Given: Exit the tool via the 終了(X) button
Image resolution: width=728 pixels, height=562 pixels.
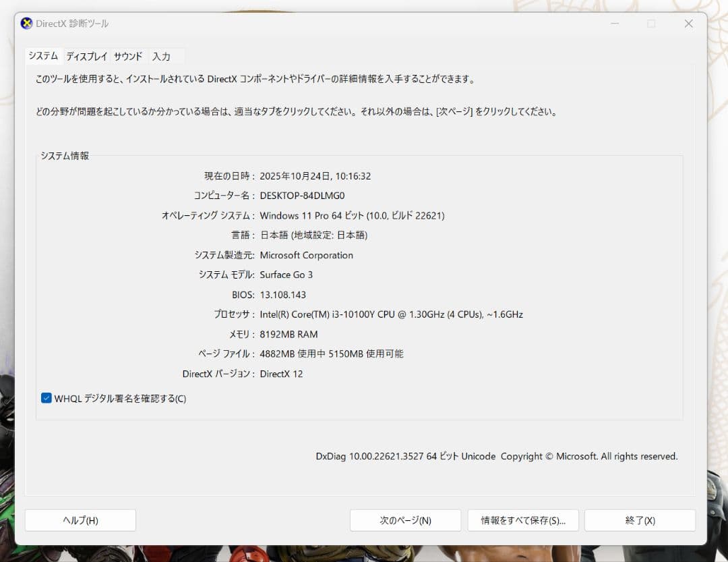Looking at the screenshot, I should pos(639,519).
